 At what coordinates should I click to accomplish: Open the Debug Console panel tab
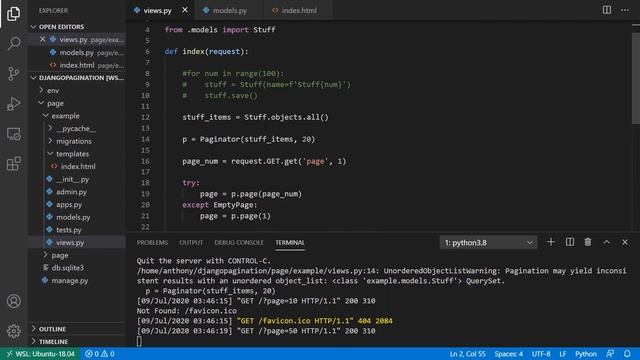(x=239, y=242)
